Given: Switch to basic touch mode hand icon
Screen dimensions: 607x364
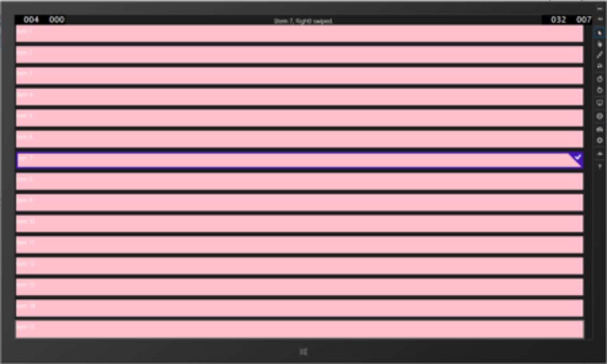Looking at the screenshot, I should pos(600,44).
